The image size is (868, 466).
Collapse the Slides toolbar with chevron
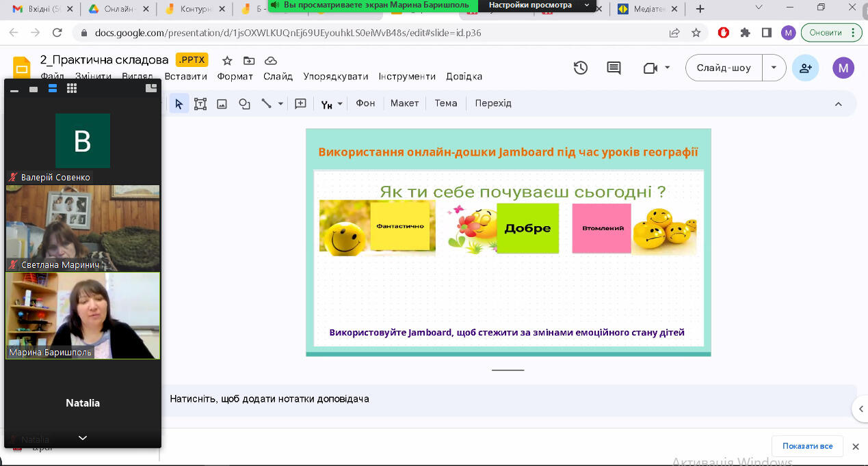838,104
